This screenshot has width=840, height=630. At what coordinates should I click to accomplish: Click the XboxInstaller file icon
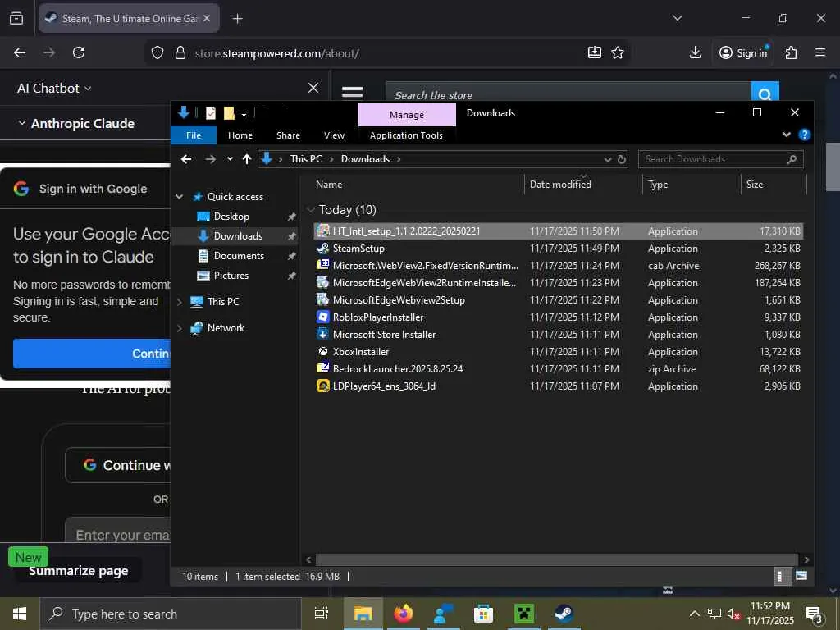pyautogui.click(x=323, y=351)
